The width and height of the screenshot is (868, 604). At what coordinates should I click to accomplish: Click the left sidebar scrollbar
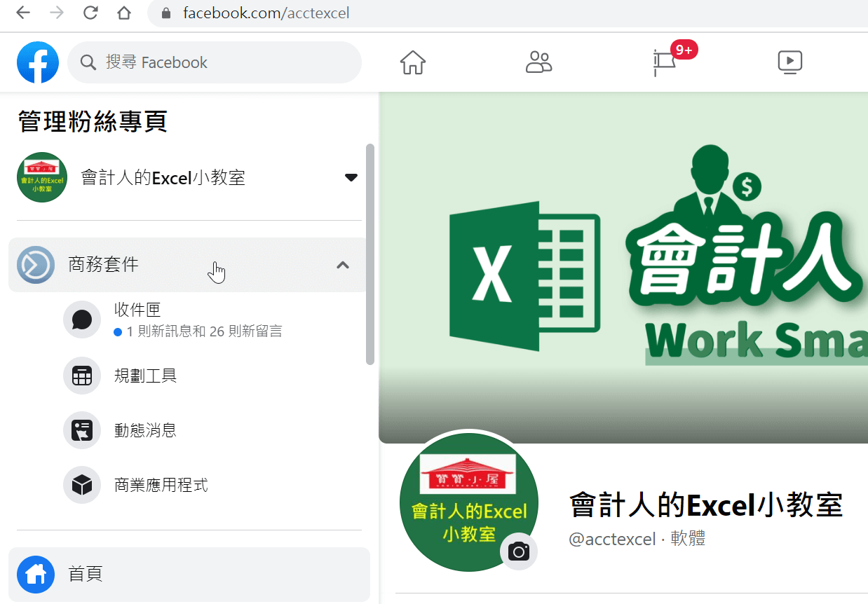(x=370, y=254)
